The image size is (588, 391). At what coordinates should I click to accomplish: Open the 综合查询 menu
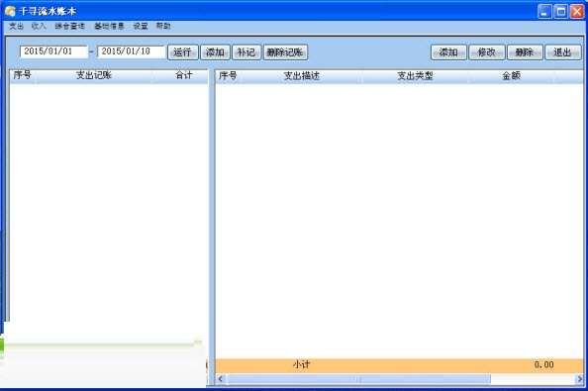[69, 26]
